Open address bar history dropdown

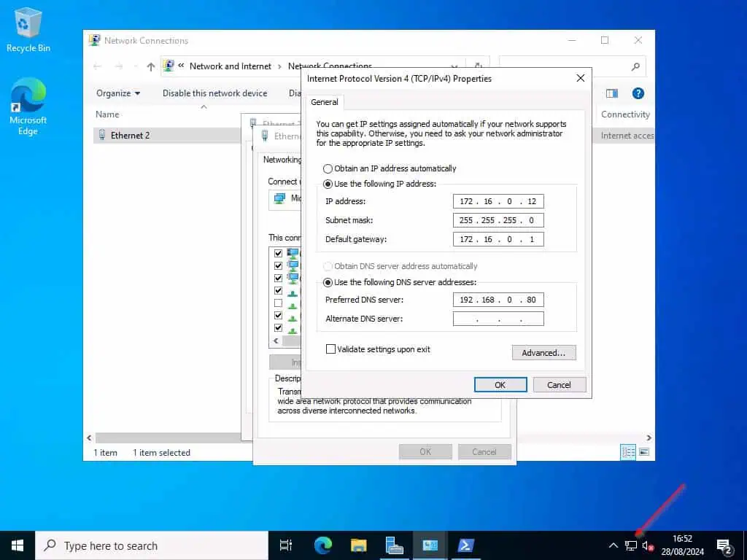point(454,66)
